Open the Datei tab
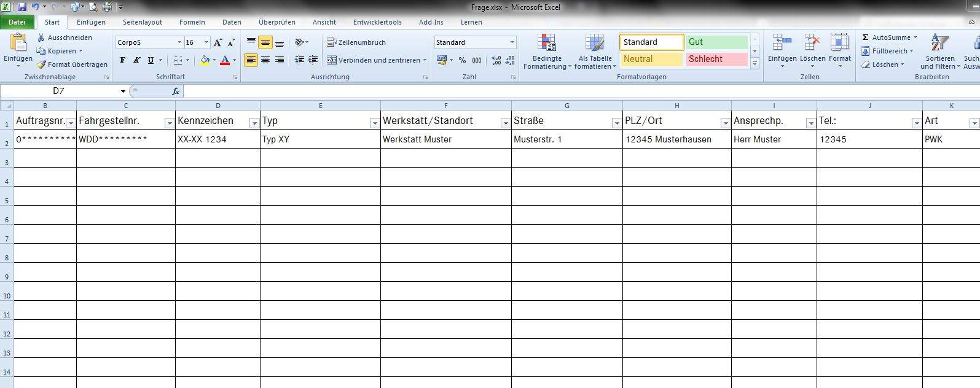 tap(17, 22)
